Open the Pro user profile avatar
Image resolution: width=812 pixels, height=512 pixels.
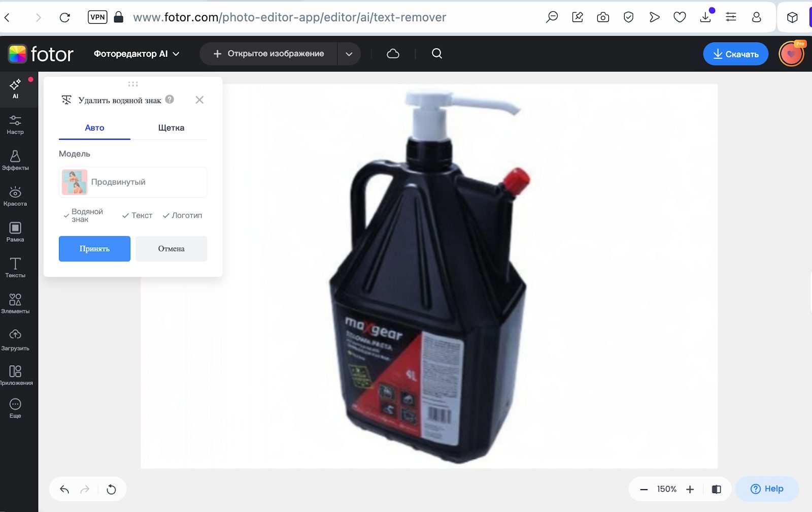(791, 54)
